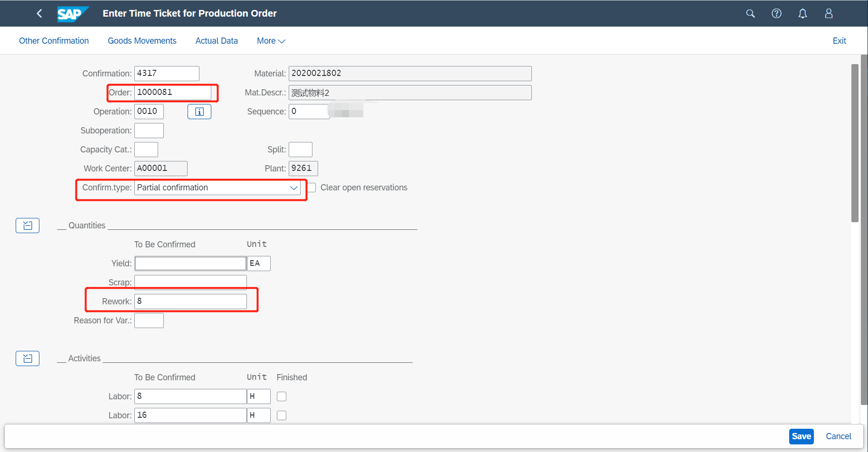Switch to Goods Movements

coord(142,40)
